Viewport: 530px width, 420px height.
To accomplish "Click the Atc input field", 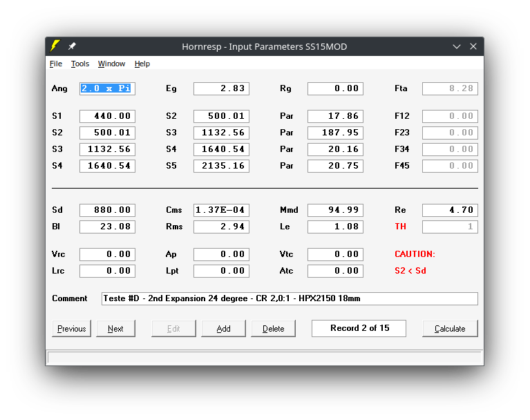I will pos(335,271).
